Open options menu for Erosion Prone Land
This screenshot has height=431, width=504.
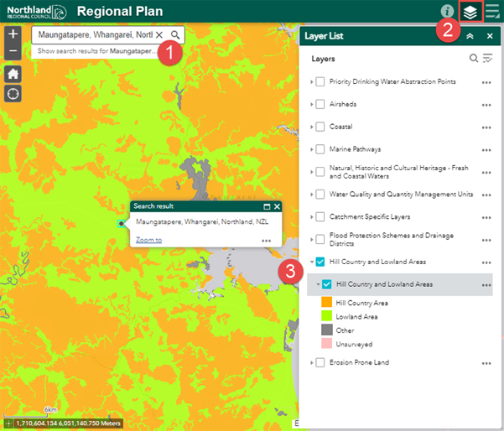coord(486,363)
